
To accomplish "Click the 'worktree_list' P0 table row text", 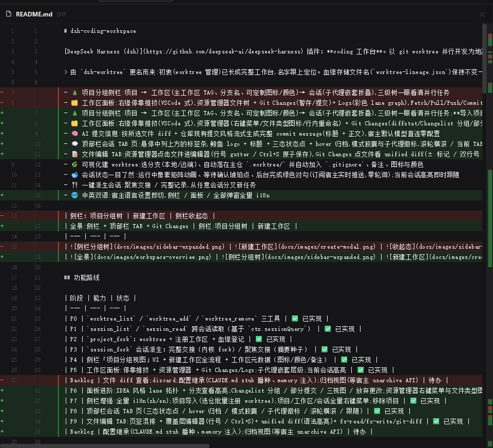I will [x=197, y=319].
